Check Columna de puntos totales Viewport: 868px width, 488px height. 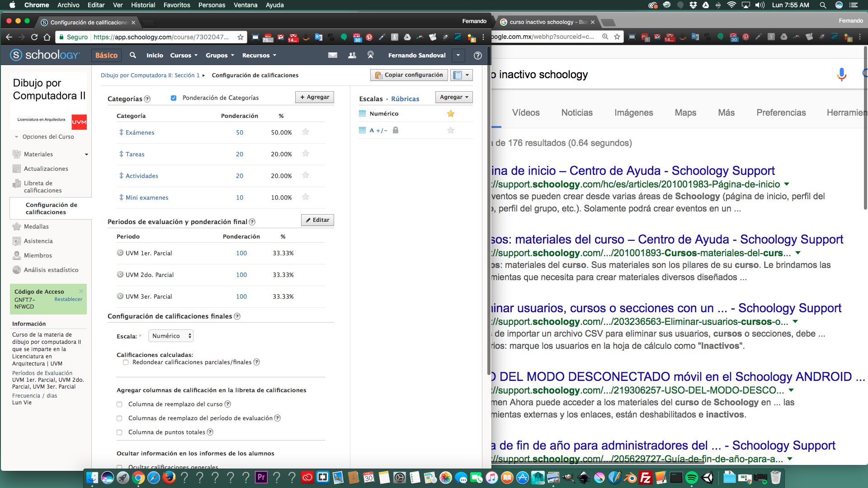[x=119, y=432]
